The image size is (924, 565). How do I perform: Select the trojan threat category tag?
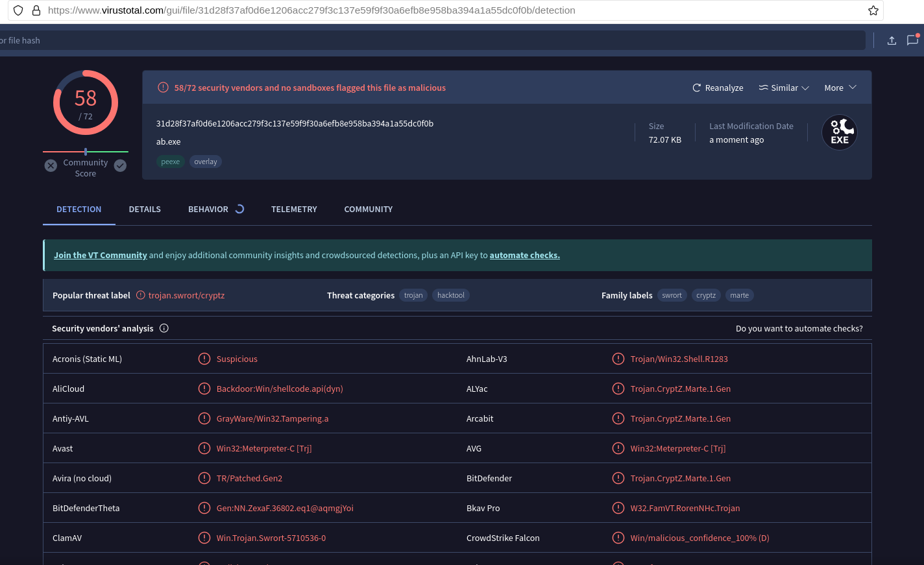413,295
